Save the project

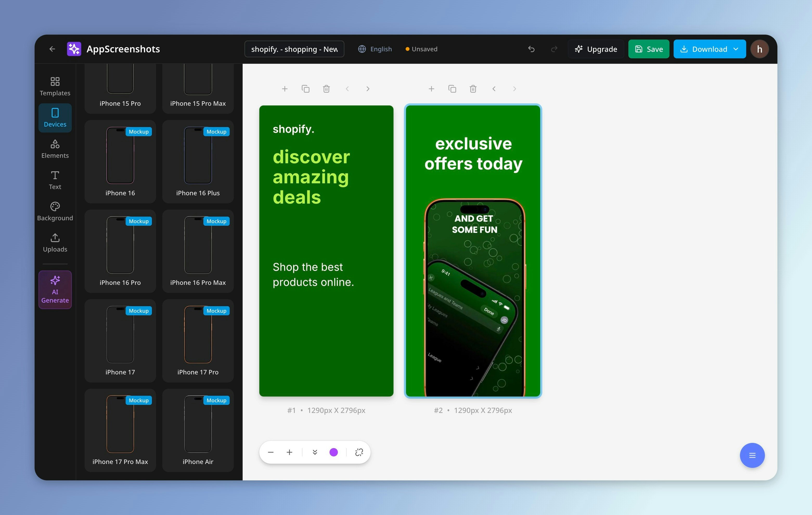coord(648,49)
